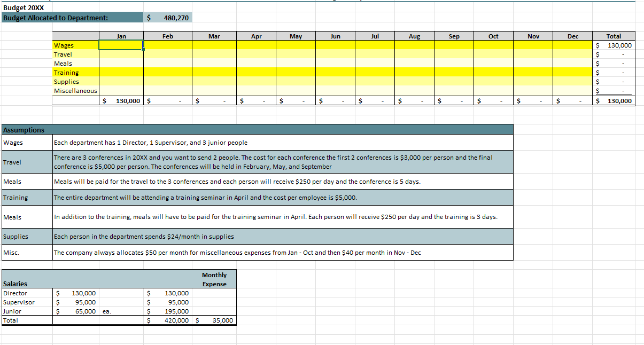The image size is (644, 345).
Task: Select the Junior salary row label
Action: (x=27, y=311)
